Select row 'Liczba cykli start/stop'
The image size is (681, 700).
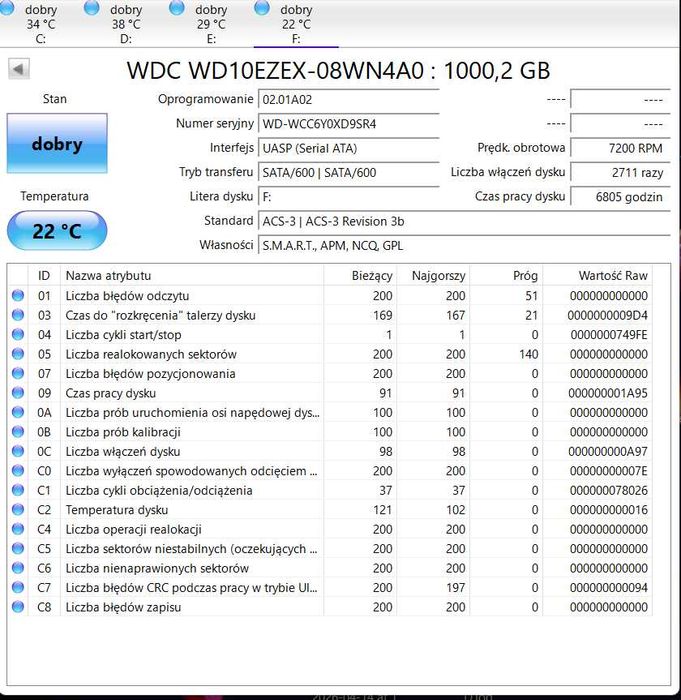330,334
